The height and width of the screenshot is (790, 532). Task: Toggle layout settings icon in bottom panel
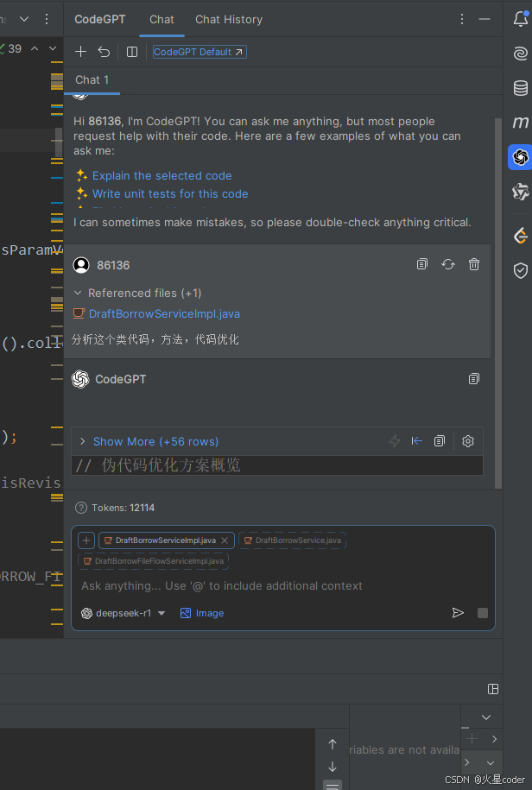(x=493, y=689)
